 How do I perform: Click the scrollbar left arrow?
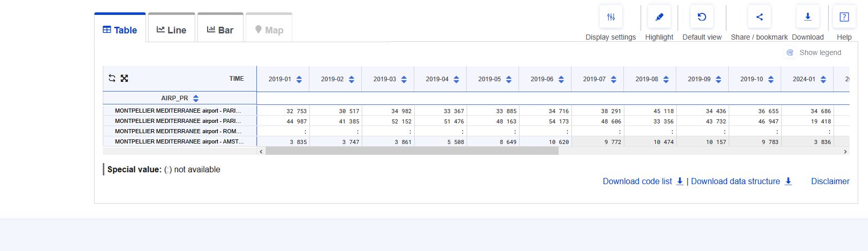[x=261, y=152]
